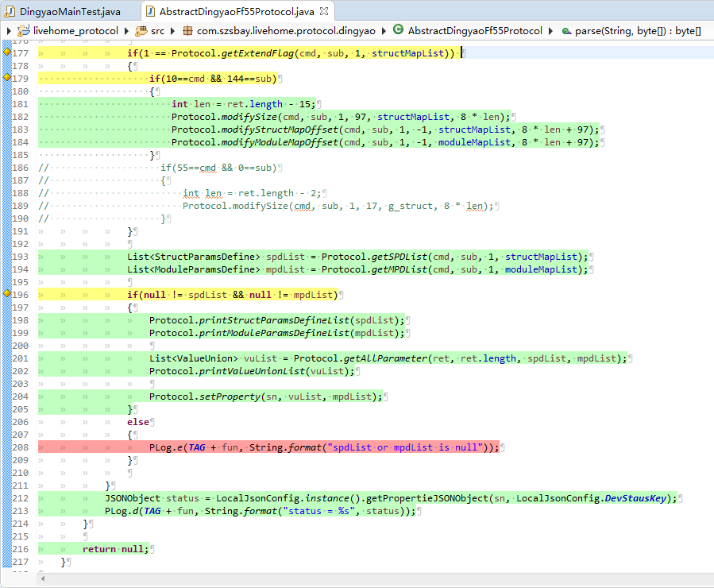Click the method icon before parse(String, byte[])
Viewport: 714px width, 588px height.
coord(569,32)
